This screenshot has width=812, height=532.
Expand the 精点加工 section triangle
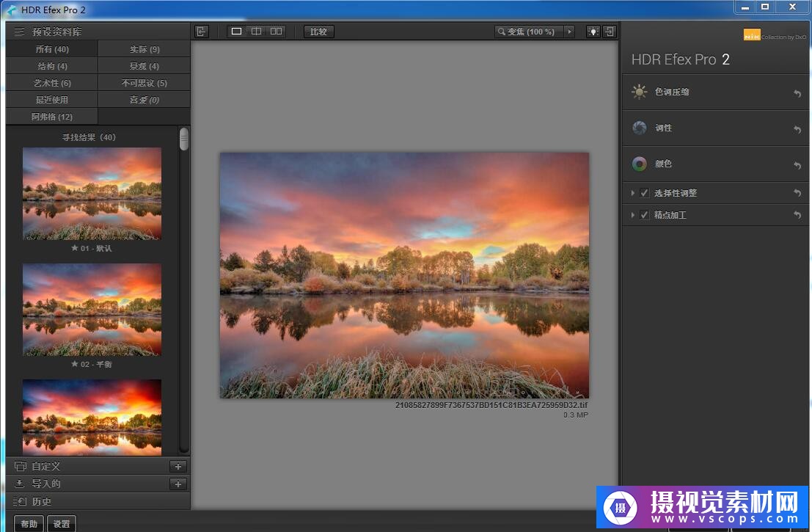(x=632, y=215)
